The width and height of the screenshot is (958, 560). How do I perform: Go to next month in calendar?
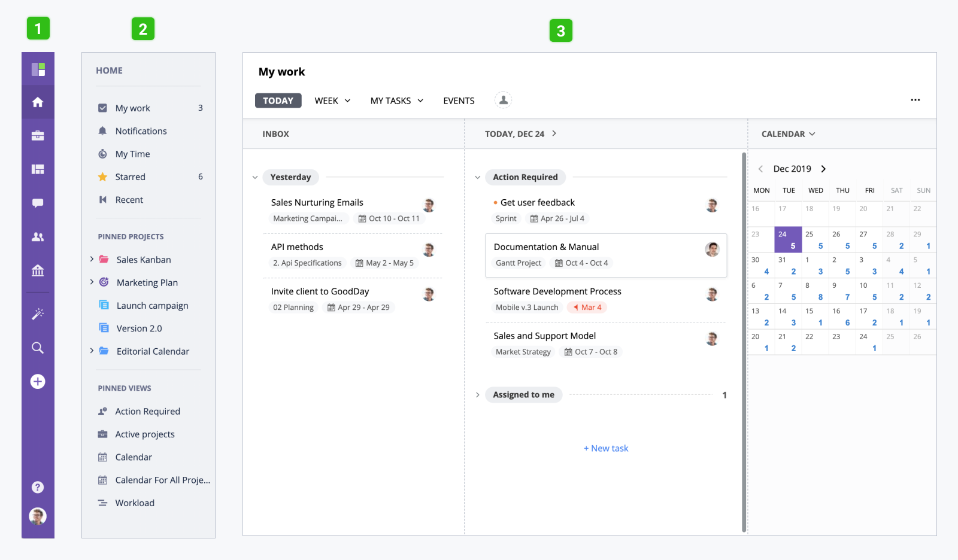click(x=823, y=169)
